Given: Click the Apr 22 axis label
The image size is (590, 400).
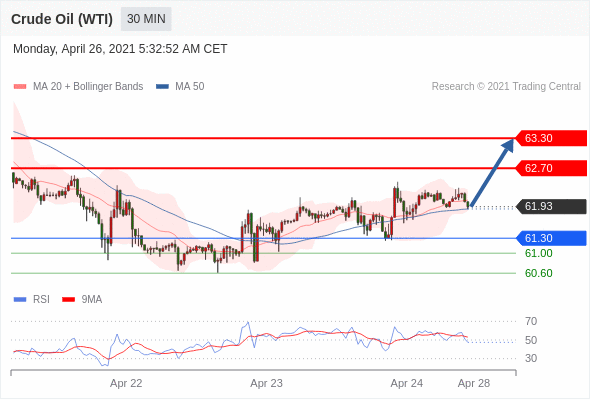Looking at the screenshot, I should [126, 383].
